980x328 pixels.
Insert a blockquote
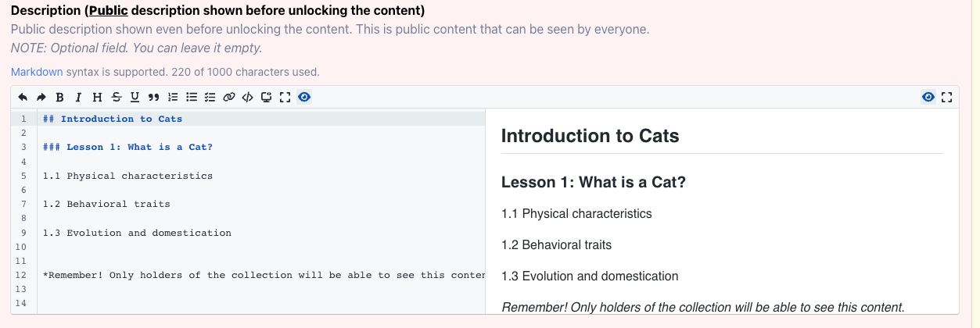tap(153, 98)
